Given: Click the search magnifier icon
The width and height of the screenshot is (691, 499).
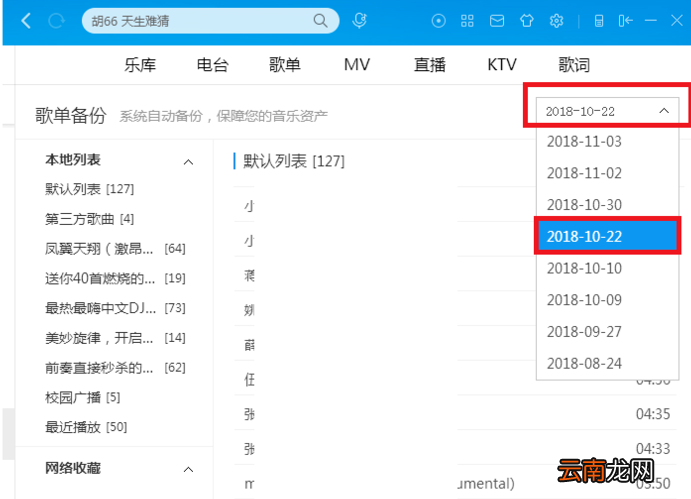Looking at the screenshot, I should click(320, 21).
